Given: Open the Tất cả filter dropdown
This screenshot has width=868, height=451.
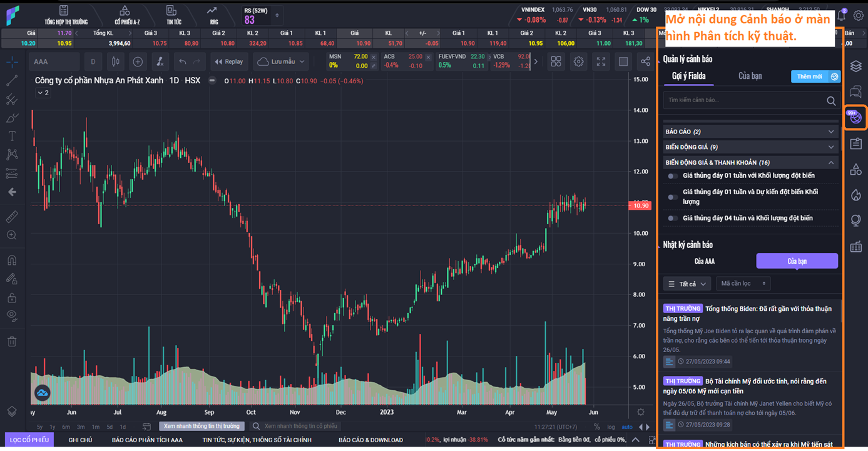Looking at the screenshot, I should (687, 284).
